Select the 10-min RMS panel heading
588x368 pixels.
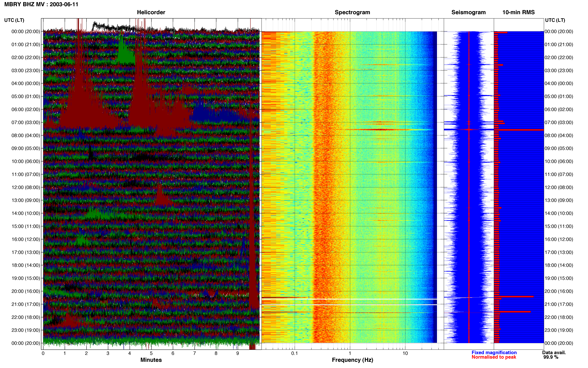[x=518, y=12]
